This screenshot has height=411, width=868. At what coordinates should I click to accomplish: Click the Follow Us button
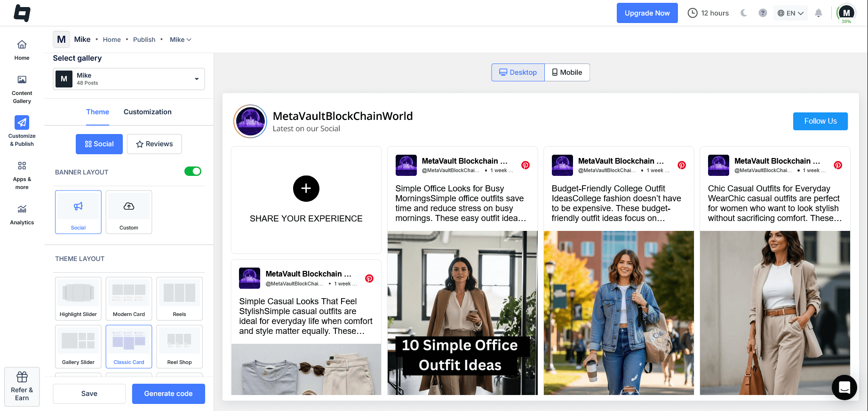pos(820,121)
